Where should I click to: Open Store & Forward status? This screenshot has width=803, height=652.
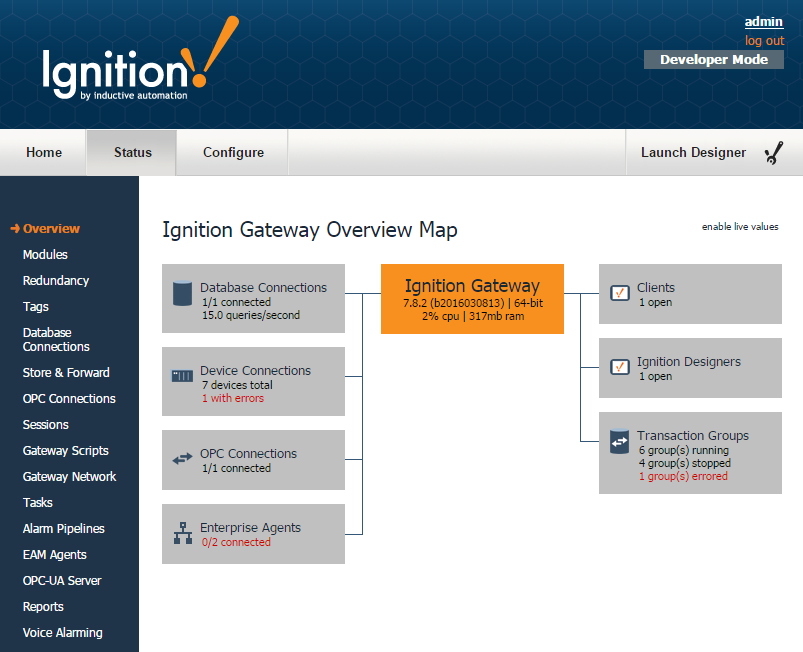point(66,373)
